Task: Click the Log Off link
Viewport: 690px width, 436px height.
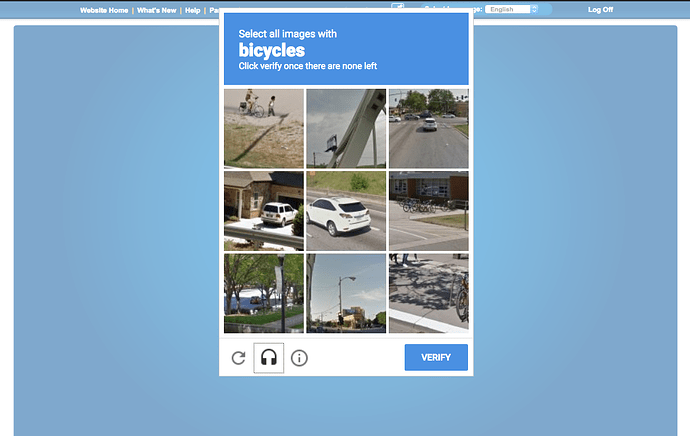Action: coord(600,9)
